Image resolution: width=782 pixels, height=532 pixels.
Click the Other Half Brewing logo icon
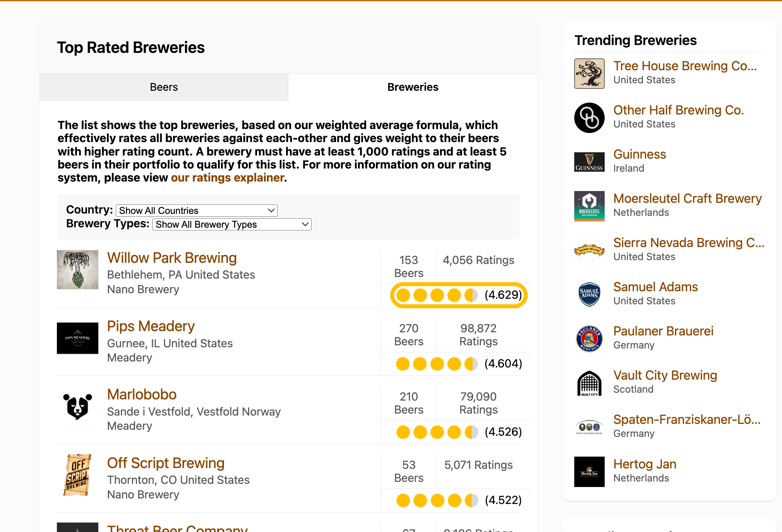click(x=589, y=118)
